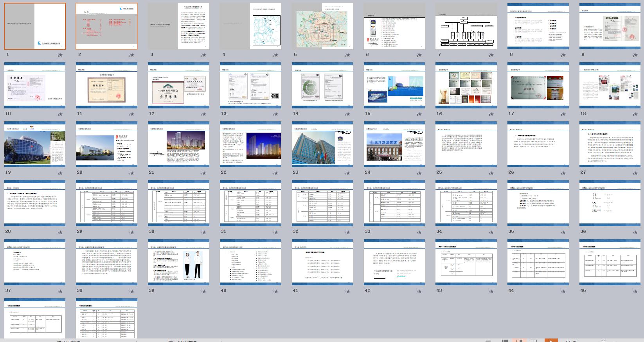Click the animation star under slide 18

tap(635, 114)
